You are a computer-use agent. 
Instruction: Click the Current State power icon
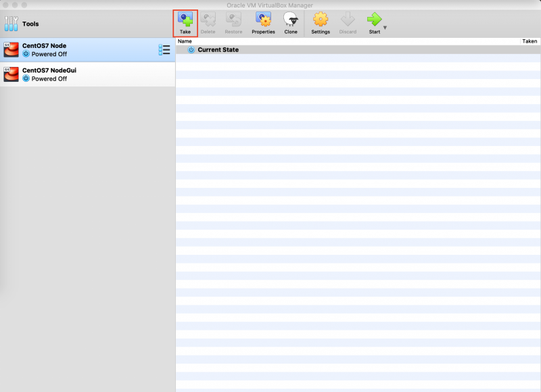(191, 49)
